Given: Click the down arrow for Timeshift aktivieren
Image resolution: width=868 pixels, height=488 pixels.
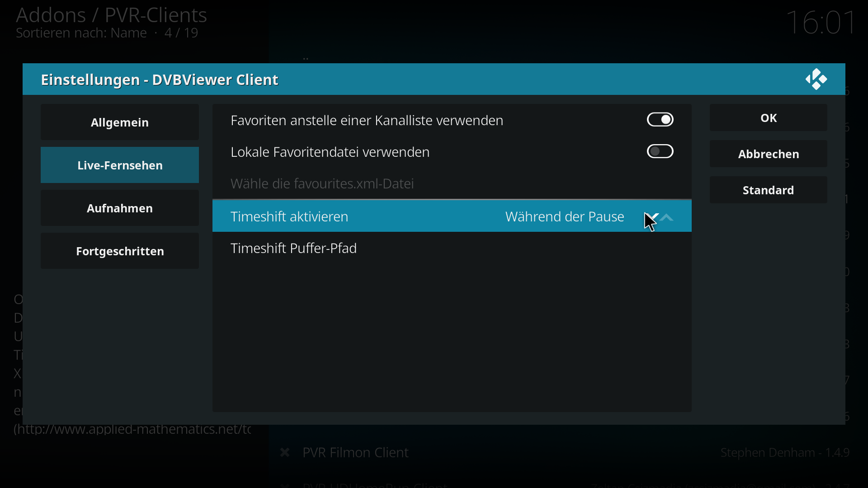Looking at the screenshot, I should coord(651,217).
